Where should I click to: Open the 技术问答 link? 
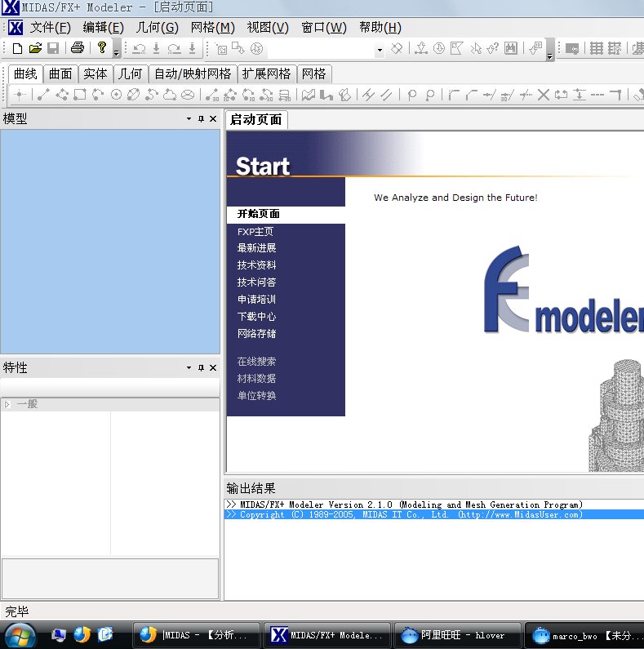click(256, 282)
